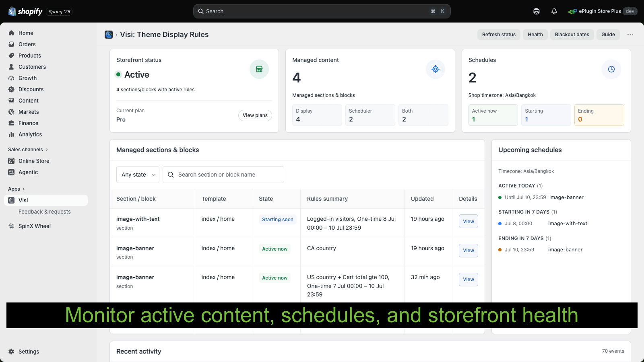The image size is (644, 362).
Task: Open Blackout dates
Action: 572,35
